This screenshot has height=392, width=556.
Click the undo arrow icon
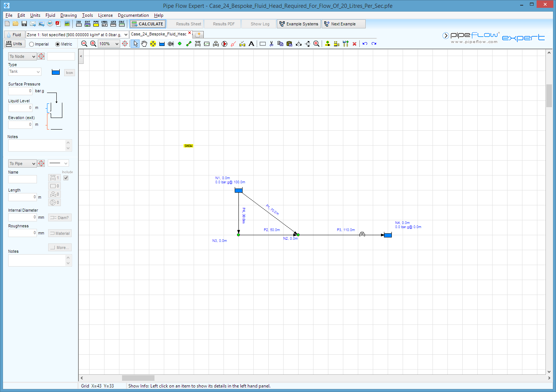pos(365,44)
